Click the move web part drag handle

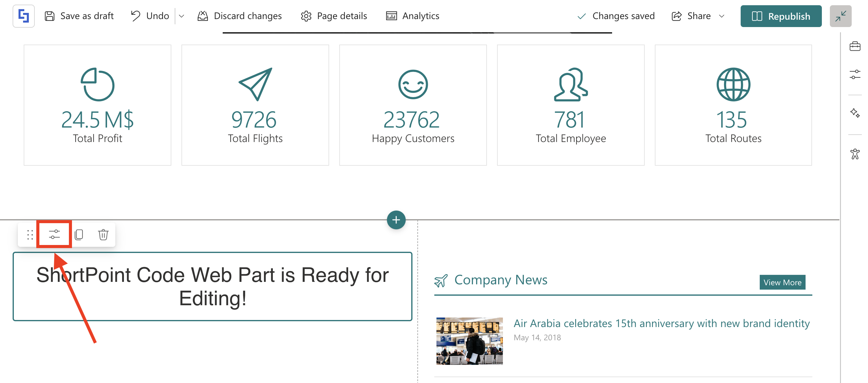click(x=30, y=235)
